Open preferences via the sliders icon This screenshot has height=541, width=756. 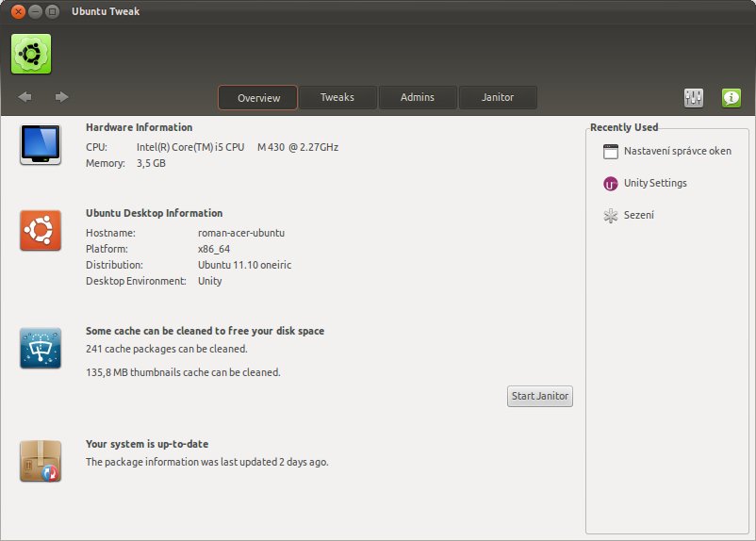coord(694,98)
